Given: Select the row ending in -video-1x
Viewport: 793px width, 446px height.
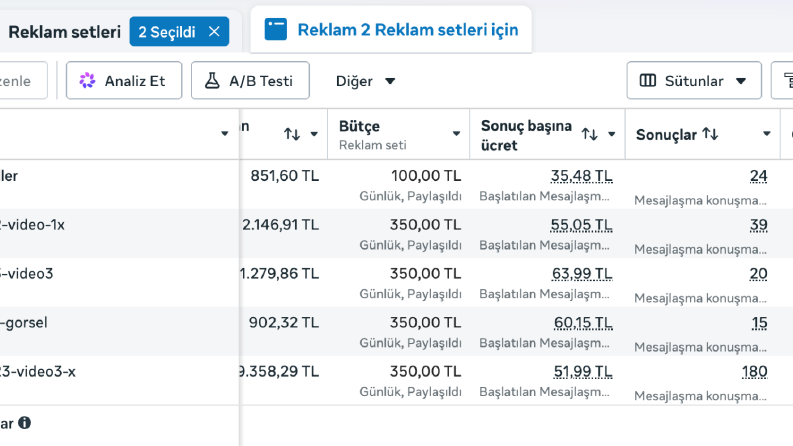Looking at the screenshot, I should pos(32,225).
